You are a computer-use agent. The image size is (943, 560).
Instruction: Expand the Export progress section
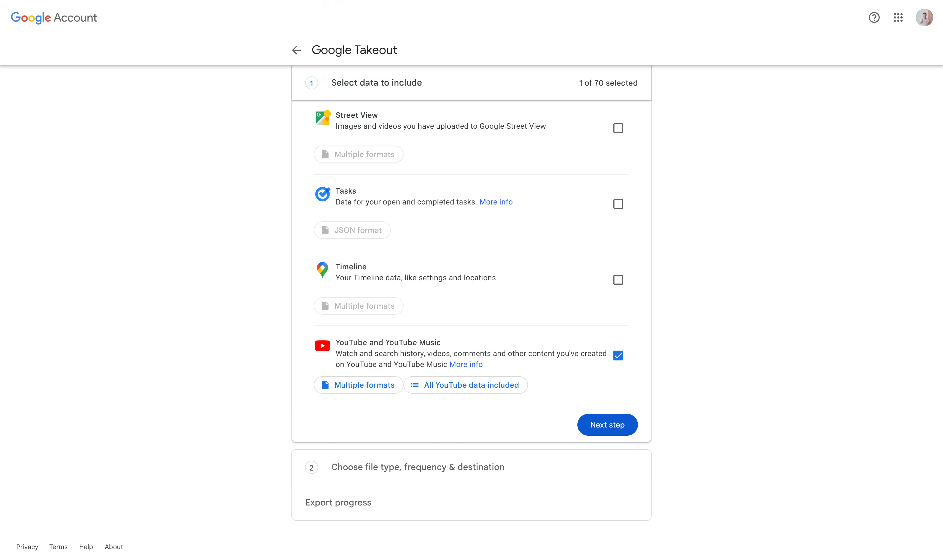(x=471, y=503)
